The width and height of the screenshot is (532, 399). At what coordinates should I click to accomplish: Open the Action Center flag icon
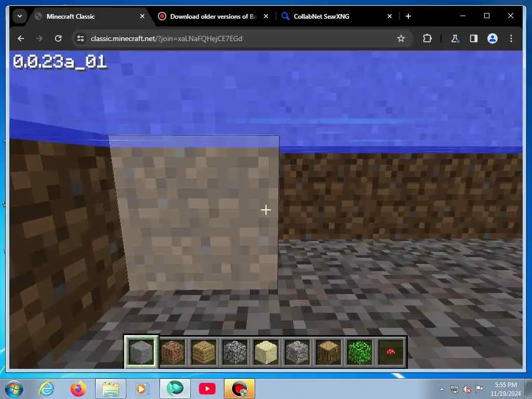tap(479, 389)
